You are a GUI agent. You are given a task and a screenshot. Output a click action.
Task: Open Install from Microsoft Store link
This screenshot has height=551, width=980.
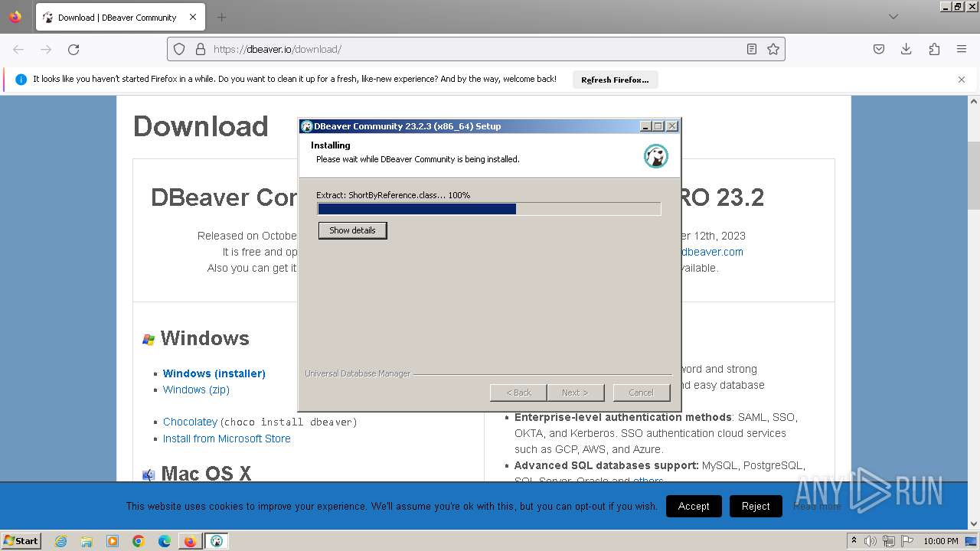pyautogui.click(x=227, y=439)
